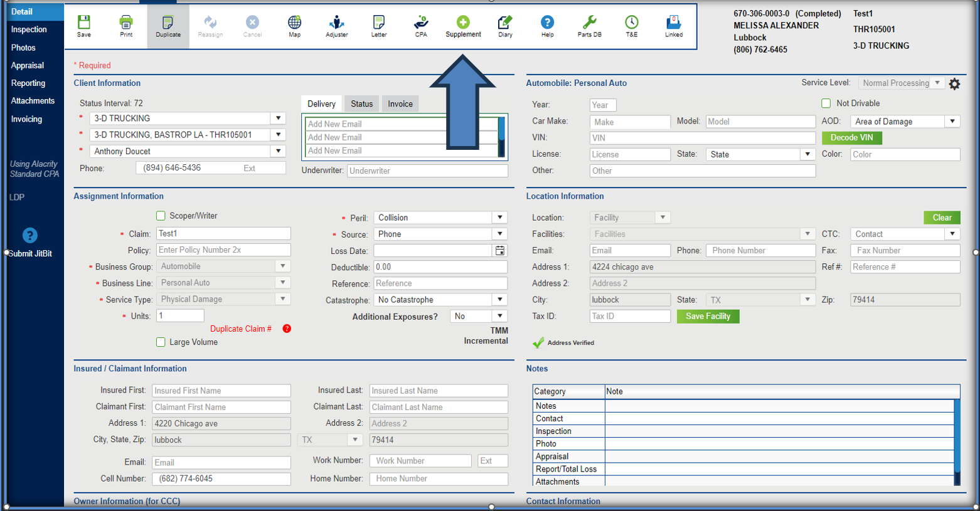Open the vehicle State dropdown
Screen dimensions: 980x511
click(807, 154)
